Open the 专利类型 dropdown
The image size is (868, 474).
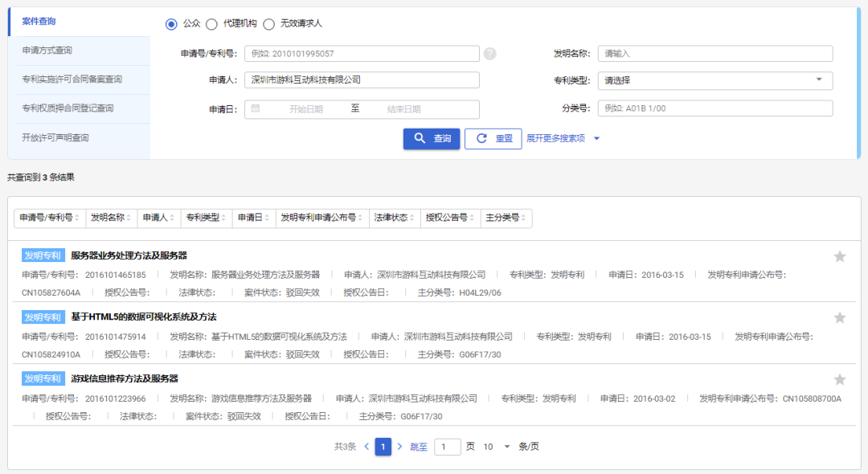pos(715,80)
